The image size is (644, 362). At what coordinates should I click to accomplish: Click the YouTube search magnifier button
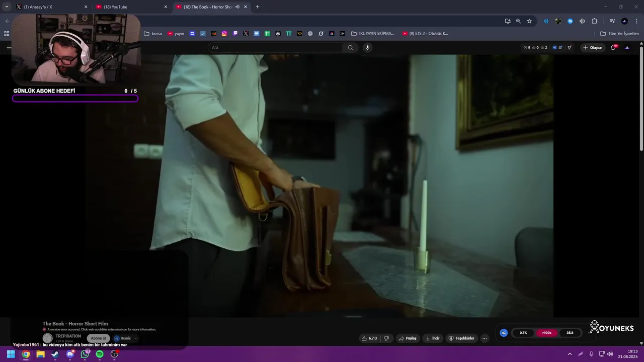351,47
